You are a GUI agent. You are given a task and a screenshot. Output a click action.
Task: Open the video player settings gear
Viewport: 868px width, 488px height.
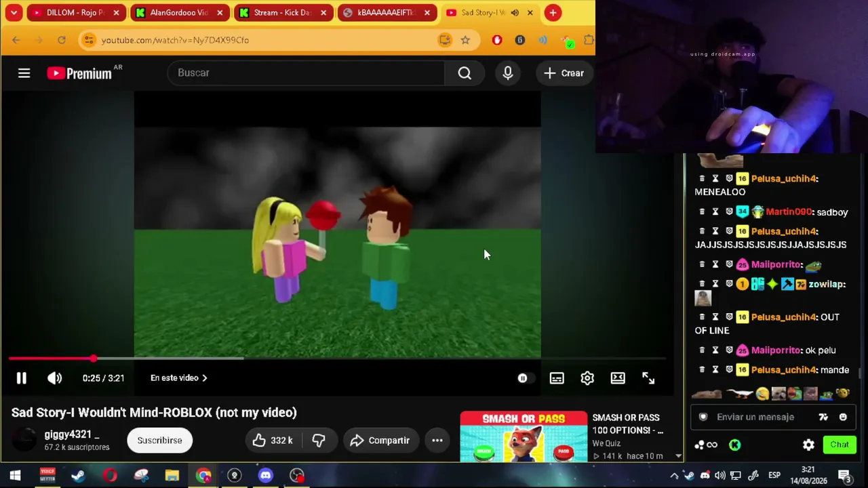pyautogui.click(x=587, y=378)
